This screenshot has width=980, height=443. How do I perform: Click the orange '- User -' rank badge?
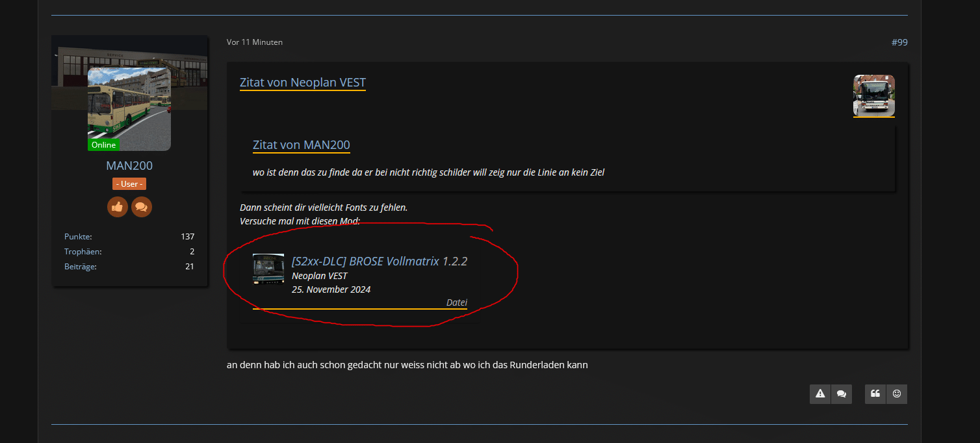pyautogui.click(x=129, y=184)
